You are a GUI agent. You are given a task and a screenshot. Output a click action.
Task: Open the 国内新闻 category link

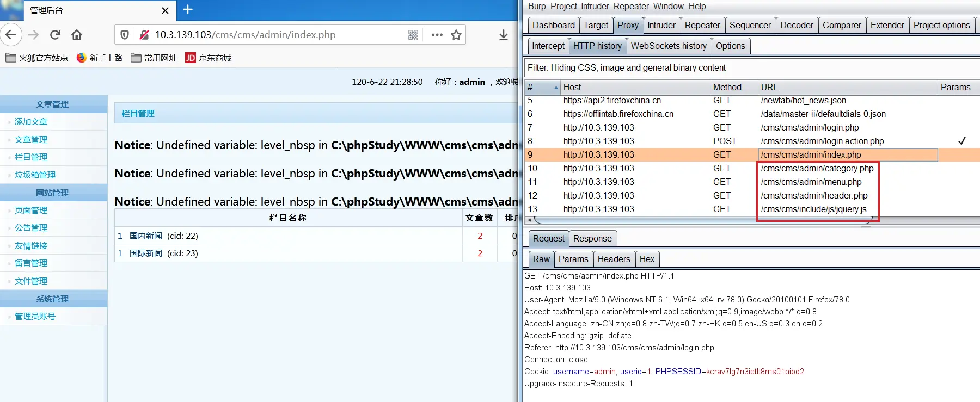[146, 236]
